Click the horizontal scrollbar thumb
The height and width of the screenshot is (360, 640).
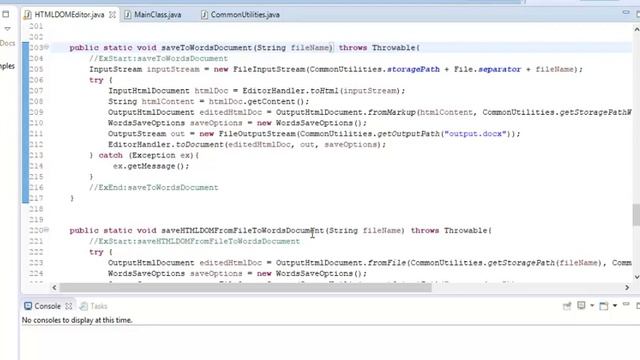click(245, 287)
